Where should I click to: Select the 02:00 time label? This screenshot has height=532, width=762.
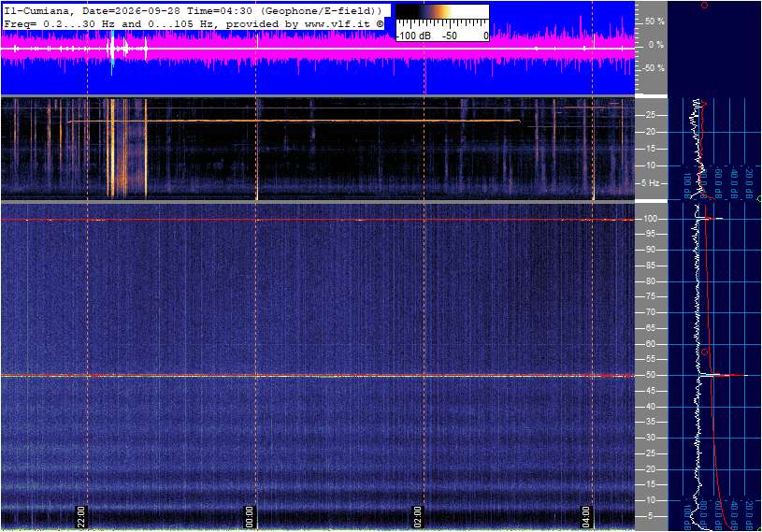(417, 516)
